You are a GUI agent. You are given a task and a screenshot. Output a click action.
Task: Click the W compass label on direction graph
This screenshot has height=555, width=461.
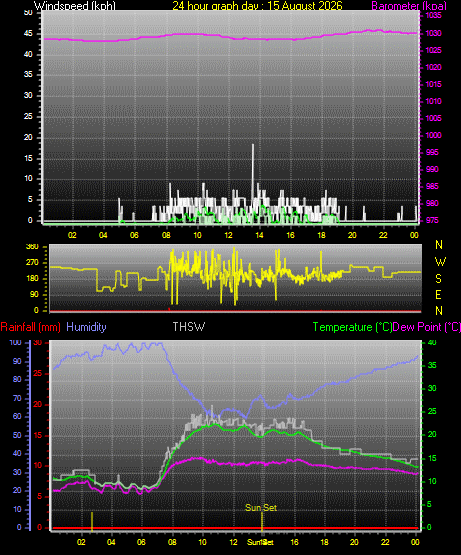pyautogui.click(x=440, y=262)
